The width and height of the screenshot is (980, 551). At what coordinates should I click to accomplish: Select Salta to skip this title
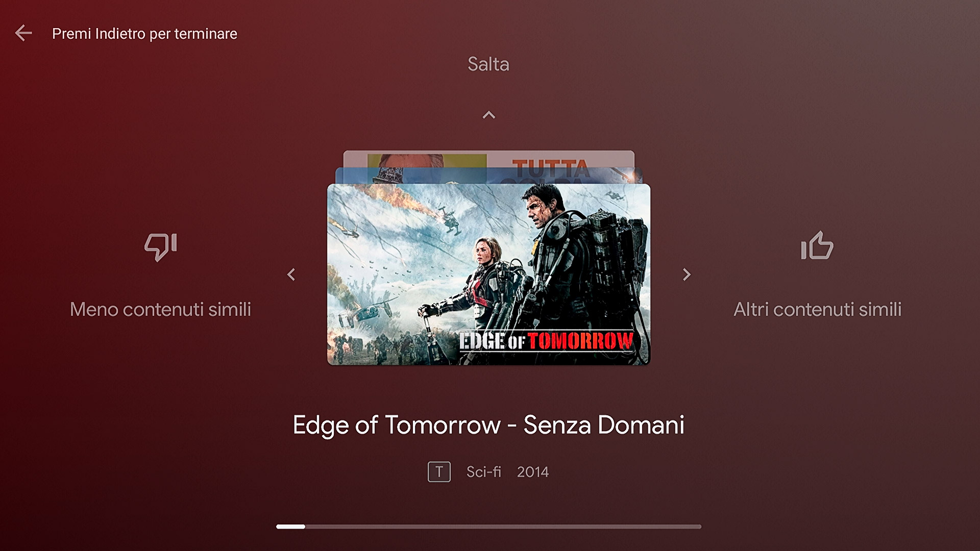point(488,64)
